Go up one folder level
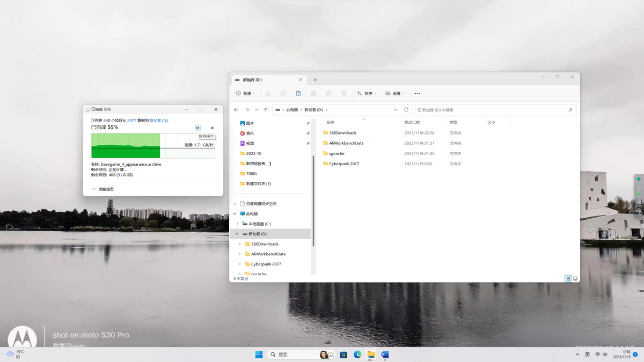 tap(266, 110)
